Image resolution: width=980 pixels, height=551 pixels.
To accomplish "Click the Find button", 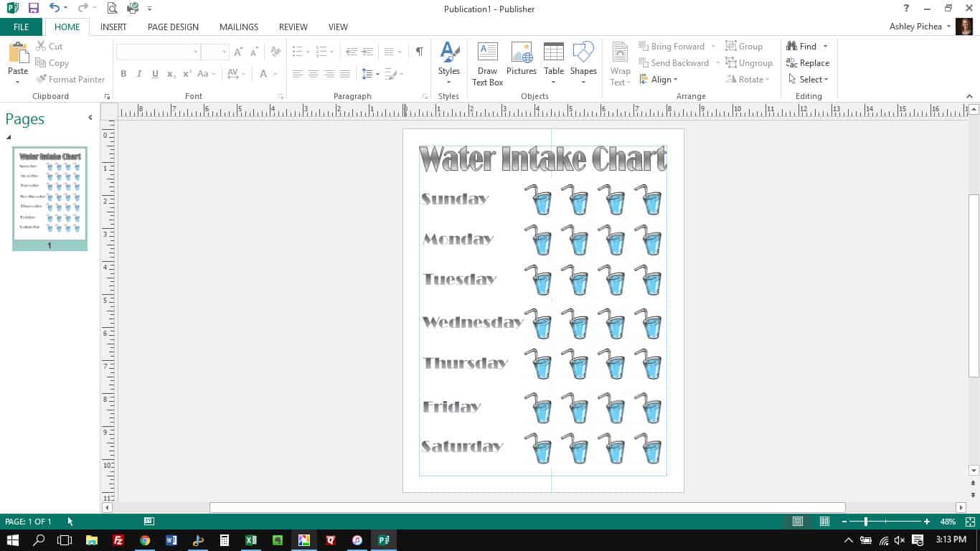I will tap(801, 46).
